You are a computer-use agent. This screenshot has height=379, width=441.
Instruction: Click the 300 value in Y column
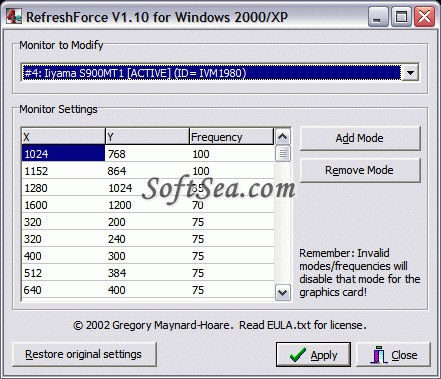(x=116, y=256)
